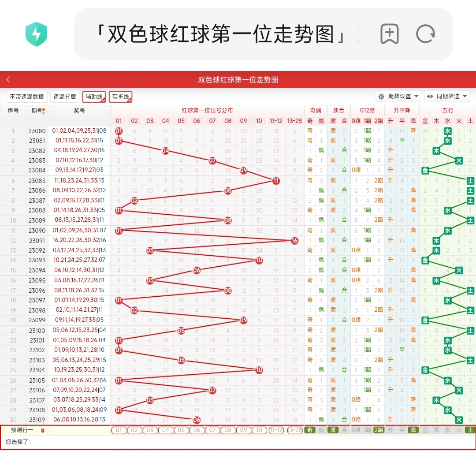
Task: Click the eye icon beside 同期筛选
Action: [x=430, y=97]
